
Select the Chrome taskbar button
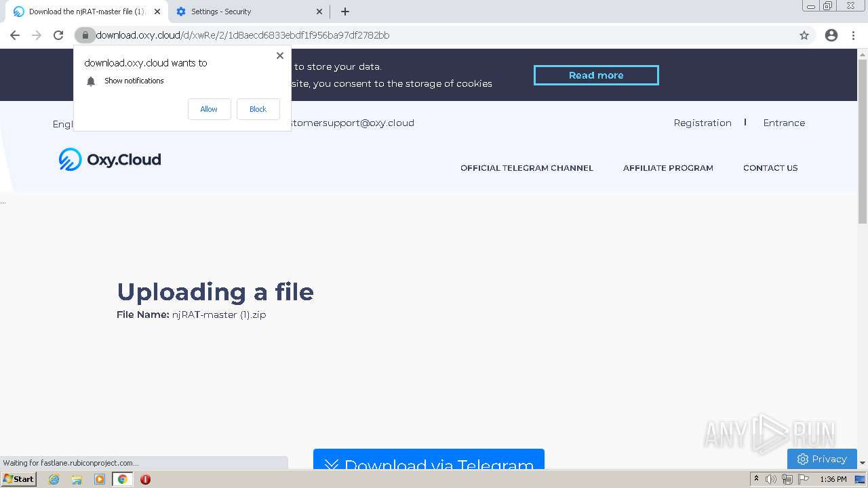(x=123, y=479)
